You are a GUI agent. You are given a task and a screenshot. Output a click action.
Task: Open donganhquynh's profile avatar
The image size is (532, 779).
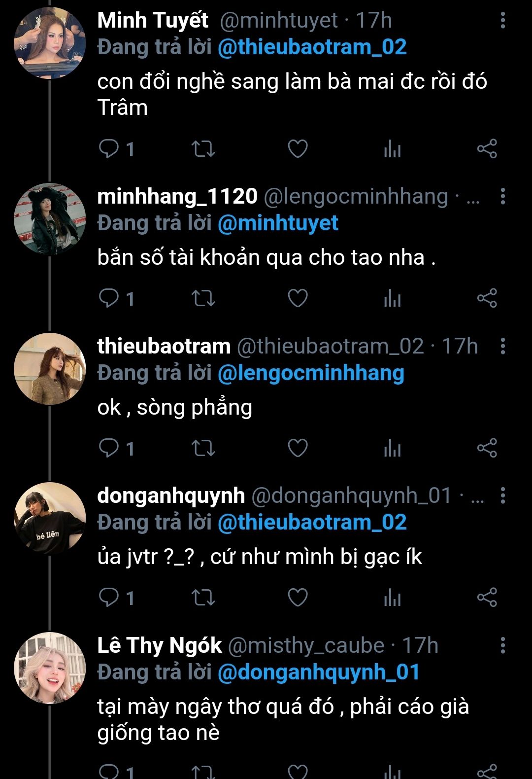click(x=50, y=518)
